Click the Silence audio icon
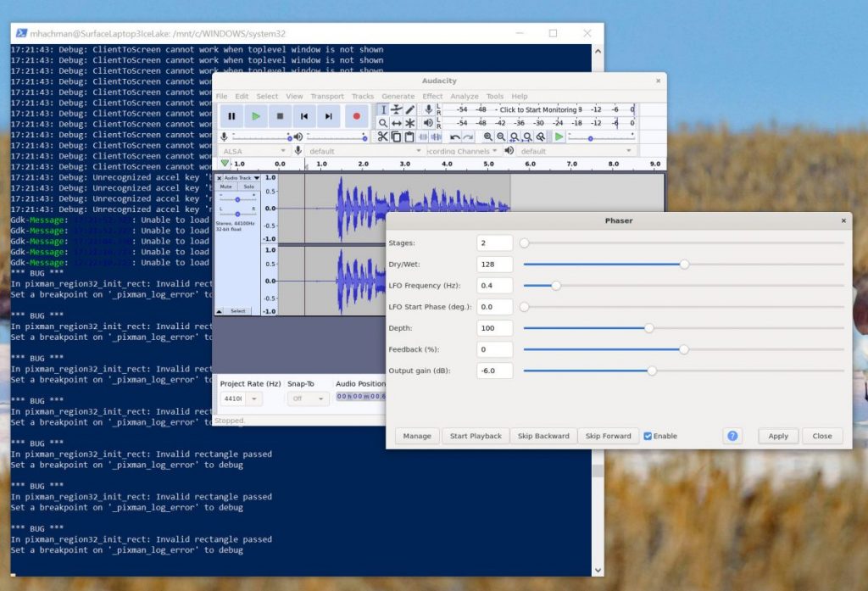 [437, 137]
